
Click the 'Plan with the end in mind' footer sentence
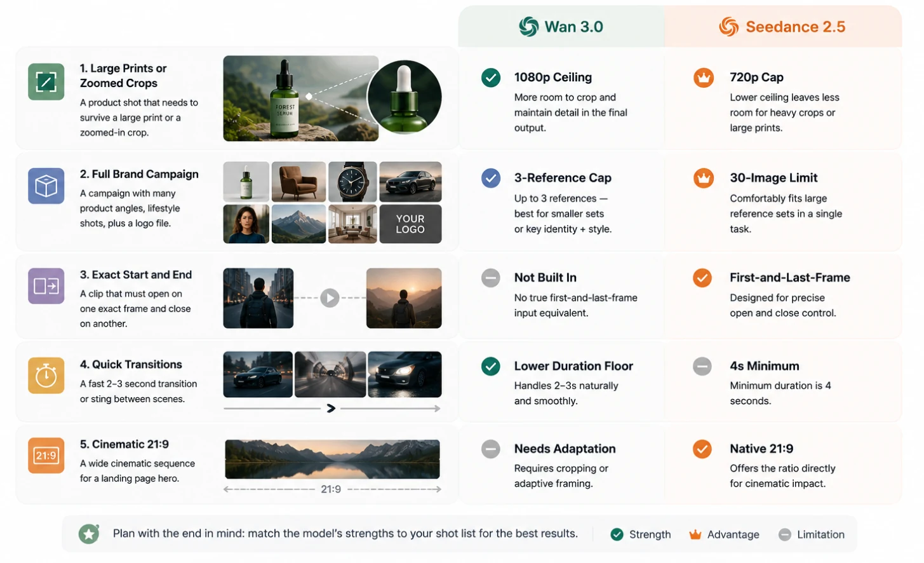pyautogui.click(x=345, y=533)
